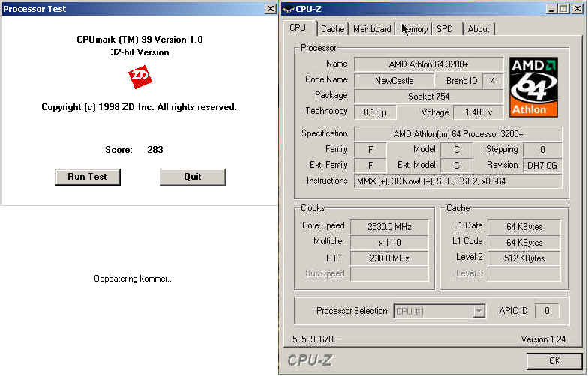Expand the Processor Selection dropdown
Screen dimensions: 588x376
tap(478, 311)
